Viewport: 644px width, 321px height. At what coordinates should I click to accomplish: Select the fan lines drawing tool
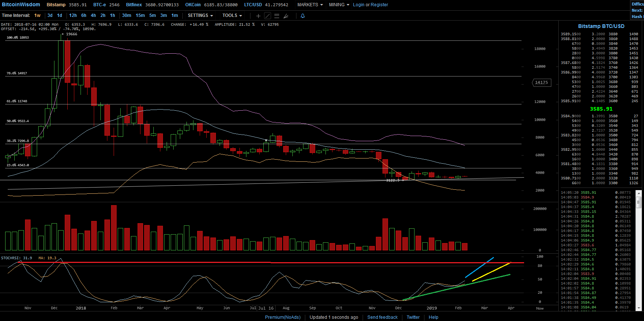pyautogui.click(x=286, y=16)
